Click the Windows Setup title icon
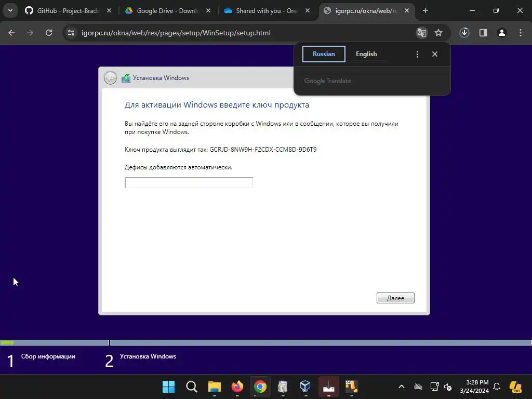The image size is (532, 399). tap(126, 78)
